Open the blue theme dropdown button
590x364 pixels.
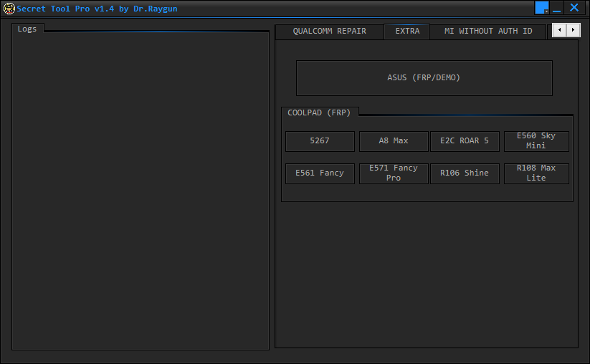pyautogui.click(x=542, y=7)
